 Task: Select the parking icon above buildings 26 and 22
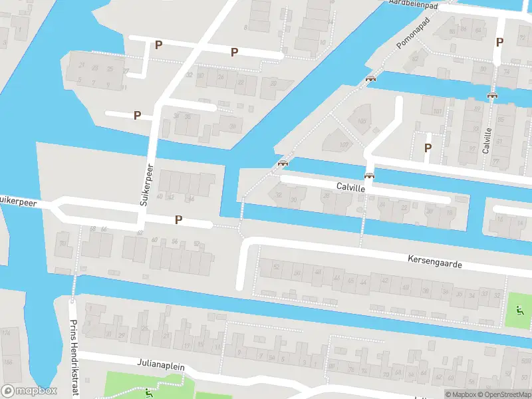pyautogui.click(x=234, y=53)
